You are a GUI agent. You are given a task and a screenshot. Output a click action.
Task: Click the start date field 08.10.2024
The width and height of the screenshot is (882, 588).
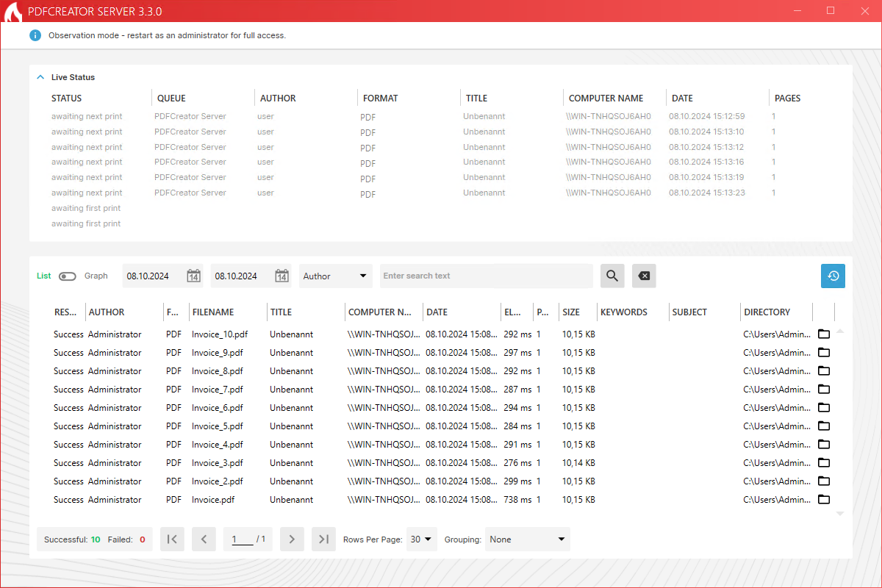pyautogui.click(x=148, y=276)
